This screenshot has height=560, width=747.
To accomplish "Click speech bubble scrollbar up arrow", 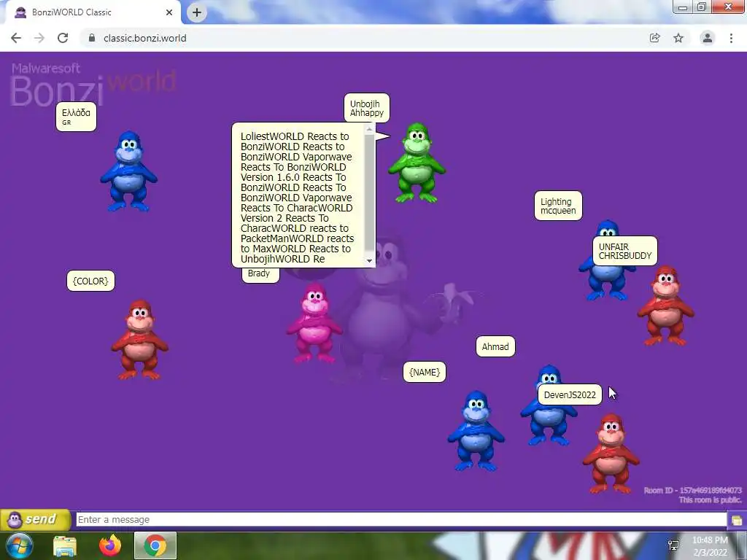I will (x=369, y=130).
